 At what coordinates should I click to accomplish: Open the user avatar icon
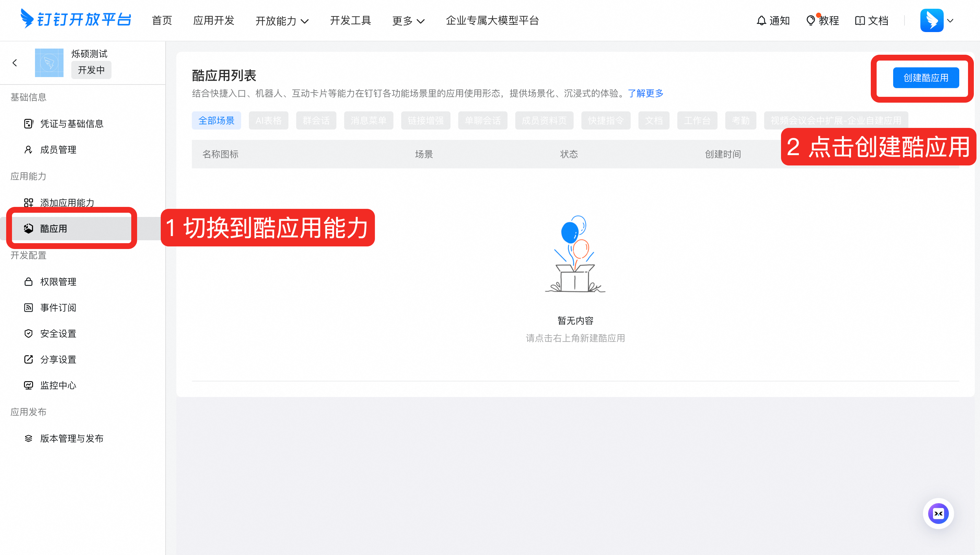pos(932,21)
